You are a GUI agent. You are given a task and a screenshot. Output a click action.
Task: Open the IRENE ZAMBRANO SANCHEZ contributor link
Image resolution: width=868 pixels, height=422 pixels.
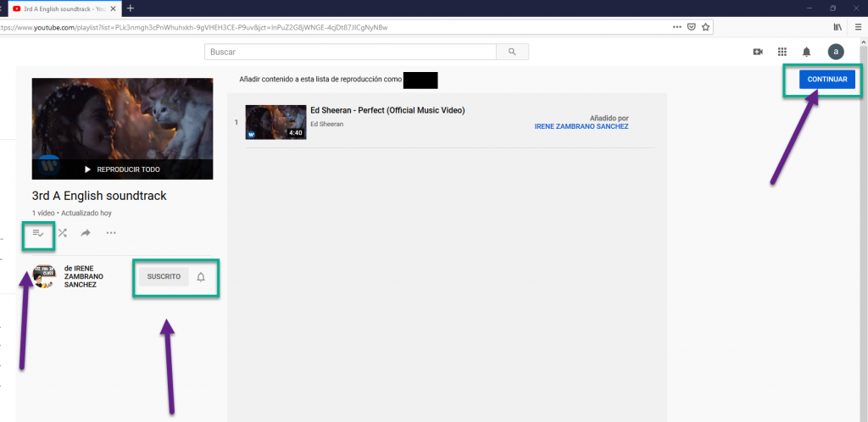(x=581, y=126)
